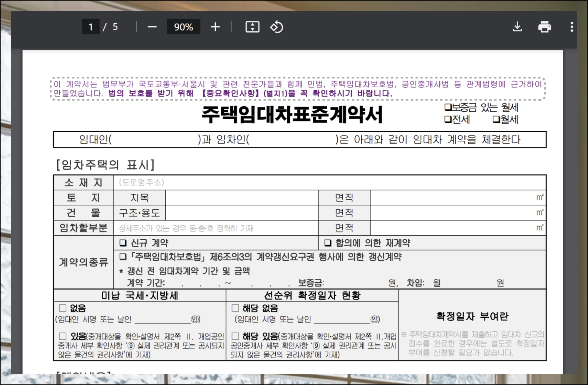Check 해당 없음 under 선순위 확정일자 현황

[x=235, y=308]
